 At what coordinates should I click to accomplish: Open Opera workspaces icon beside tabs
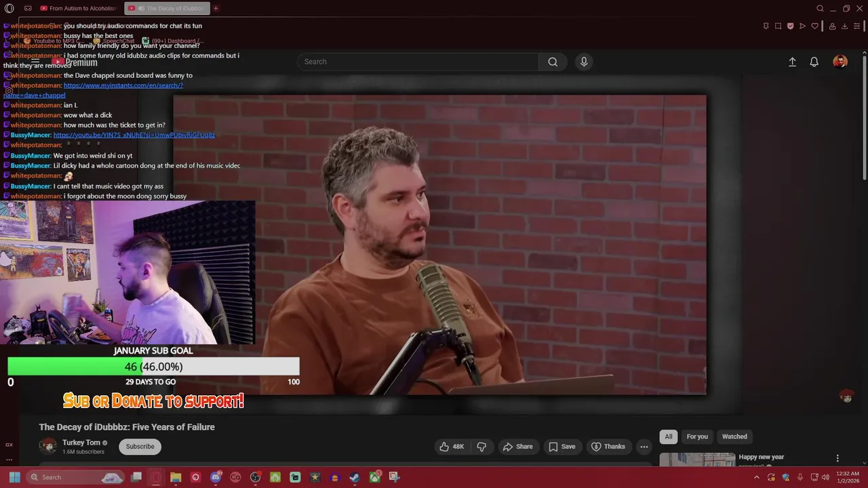point(28,8)
